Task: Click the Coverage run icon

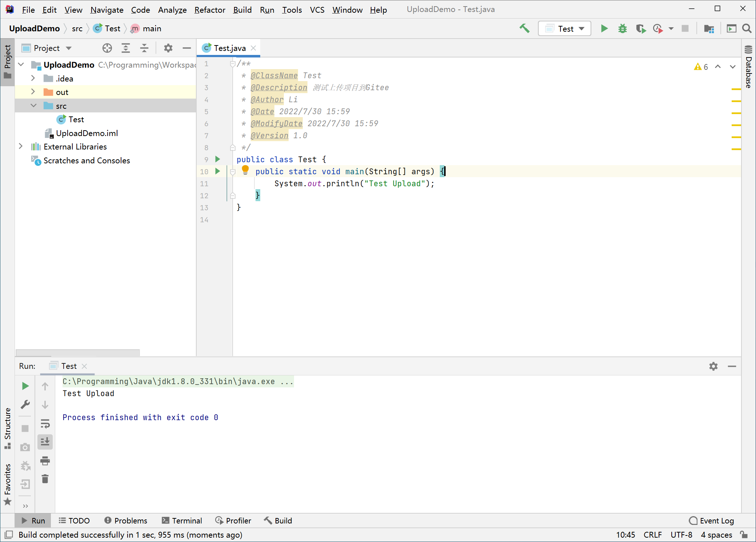Action: click(x=640, y=28)
